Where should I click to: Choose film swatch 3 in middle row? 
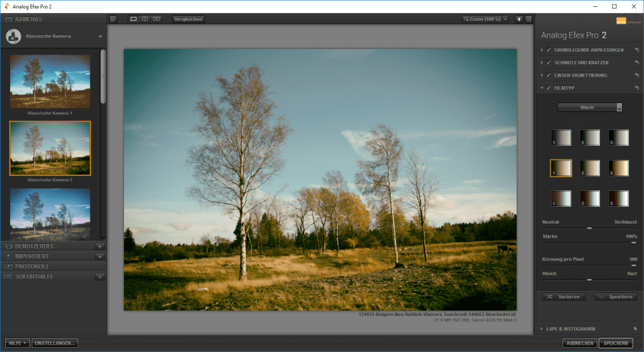point(619,168)
